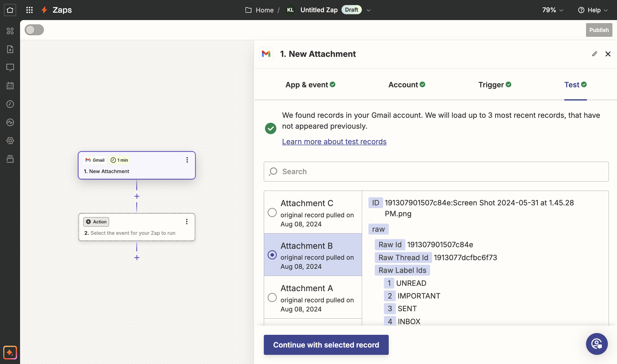The image size is (617, 364).
Task: Click the SENT label value
Action: (407, 309)
